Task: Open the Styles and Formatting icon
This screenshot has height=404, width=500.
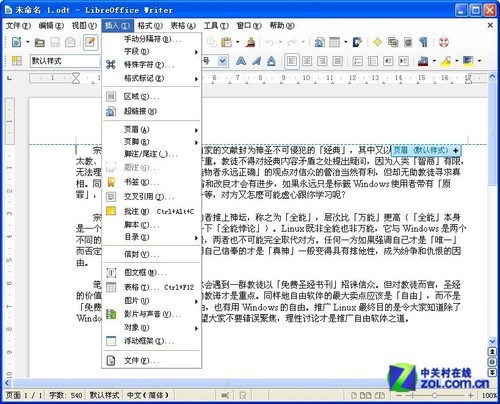Action: pos(16,61)
